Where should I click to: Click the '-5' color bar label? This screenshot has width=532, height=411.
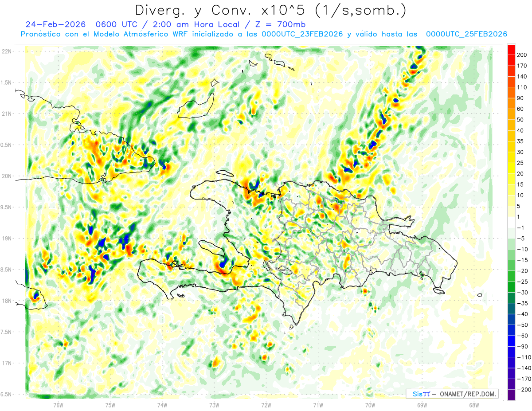tap(522, 239)
